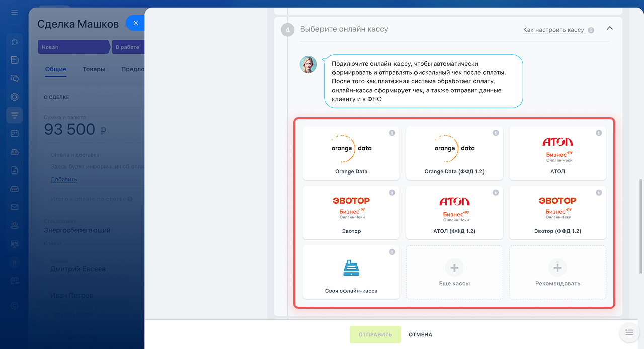Click the vertical scrollbar of the slider panel

coord(641,226)
